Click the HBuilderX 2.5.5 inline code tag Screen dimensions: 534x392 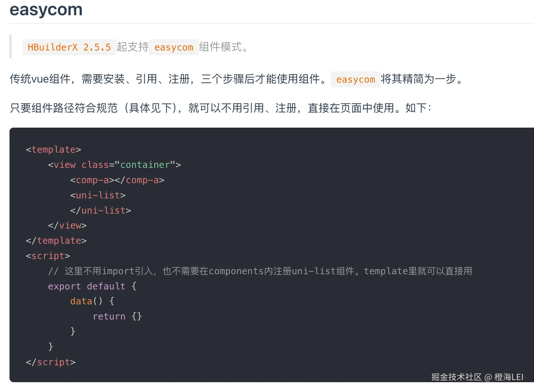69,47
